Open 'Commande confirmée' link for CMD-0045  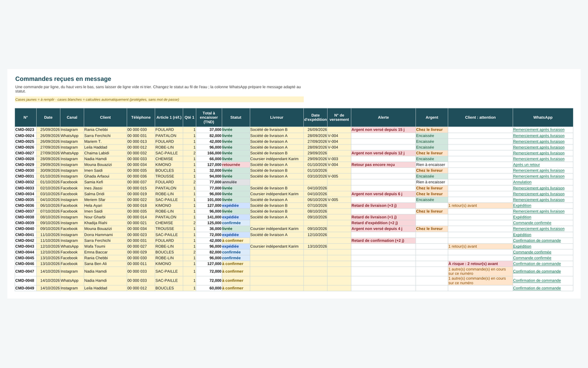tap(532, 258)
